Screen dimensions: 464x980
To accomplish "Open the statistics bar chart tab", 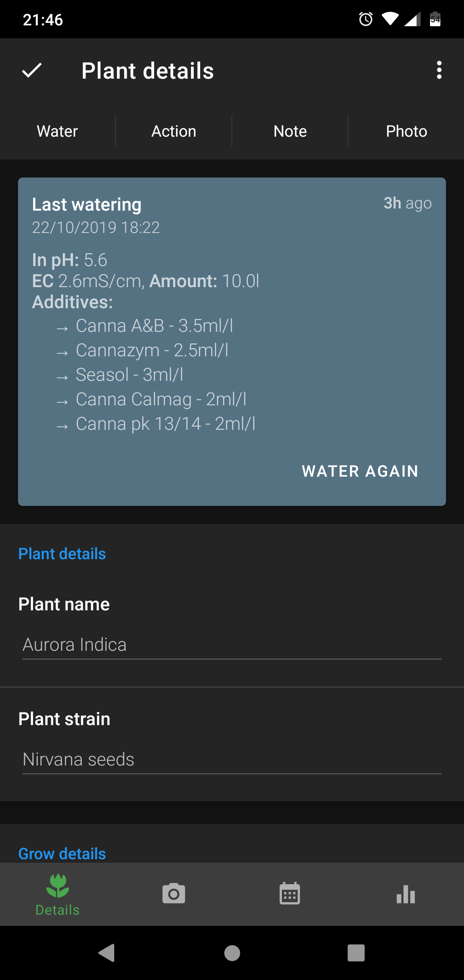I will (406, 895).
